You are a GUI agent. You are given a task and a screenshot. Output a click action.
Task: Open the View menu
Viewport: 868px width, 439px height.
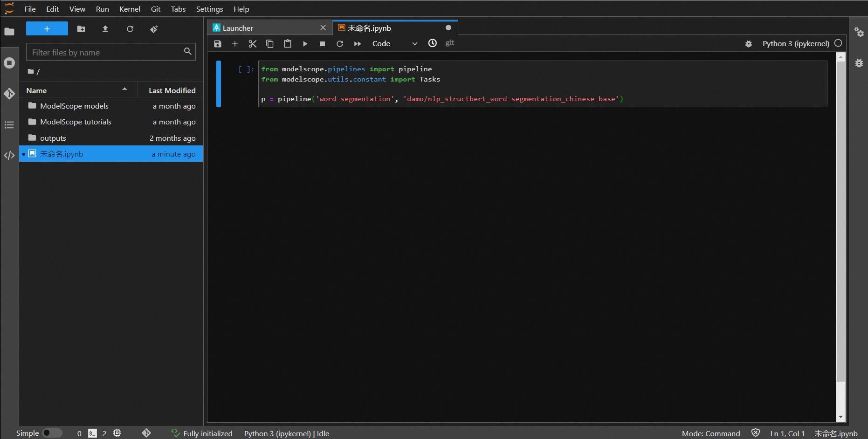(77, 9)
